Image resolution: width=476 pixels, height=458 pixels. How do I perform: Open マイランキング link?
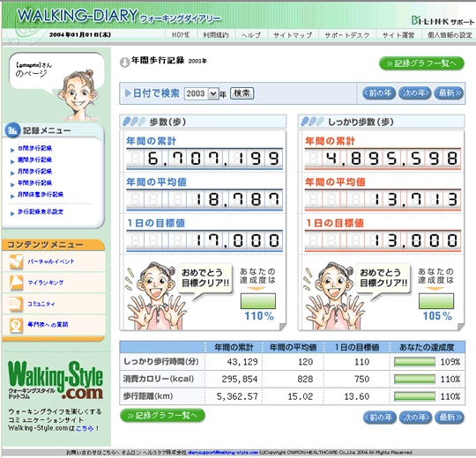coord(46,283)
